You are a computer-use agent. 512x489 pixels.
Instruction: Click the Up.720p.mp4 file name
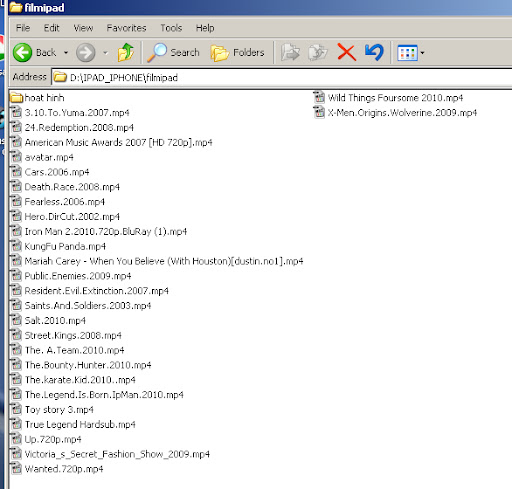pyautogui.click(x=53, y=439)
